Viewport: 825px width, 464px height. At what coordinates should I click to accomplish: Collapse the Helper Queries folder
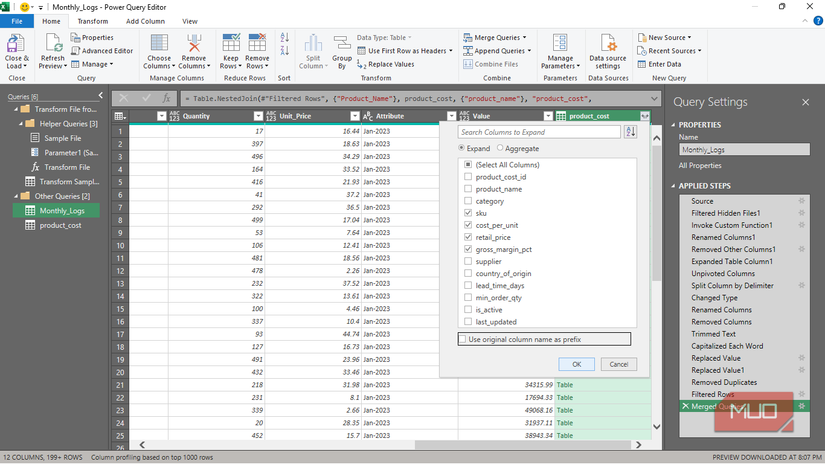(x=21, y=124)
